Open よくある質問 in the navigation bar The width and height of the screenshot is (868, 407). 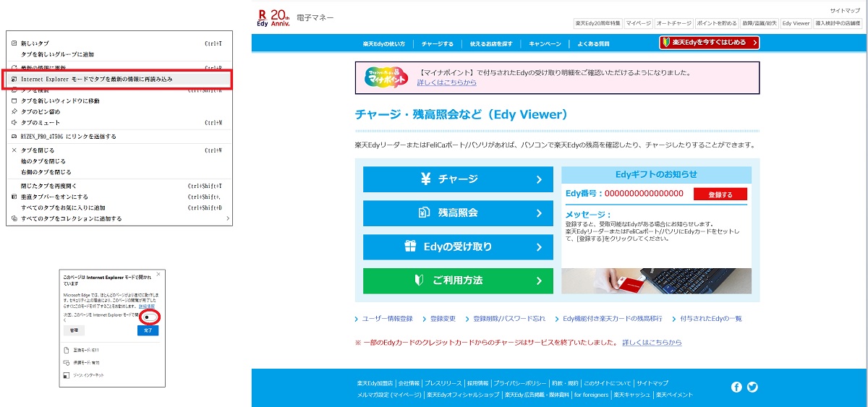tap(593, 44)
